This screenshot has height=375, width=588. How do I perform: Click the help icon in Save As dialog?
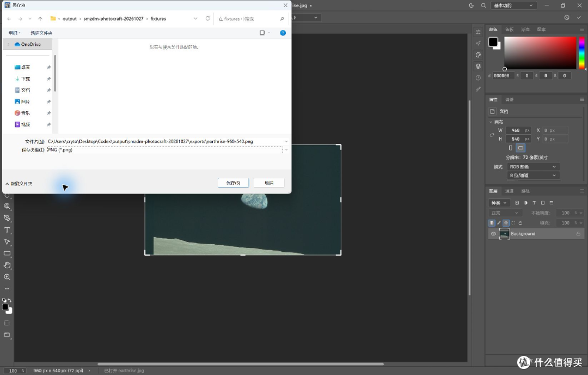coord(283,33)
